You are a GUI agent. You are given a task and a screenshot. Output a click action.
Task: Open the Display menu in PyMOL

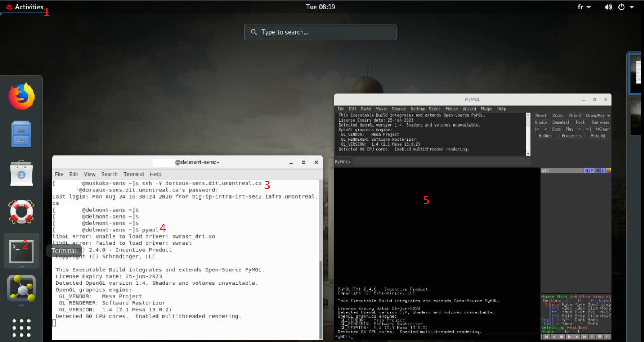399,109
